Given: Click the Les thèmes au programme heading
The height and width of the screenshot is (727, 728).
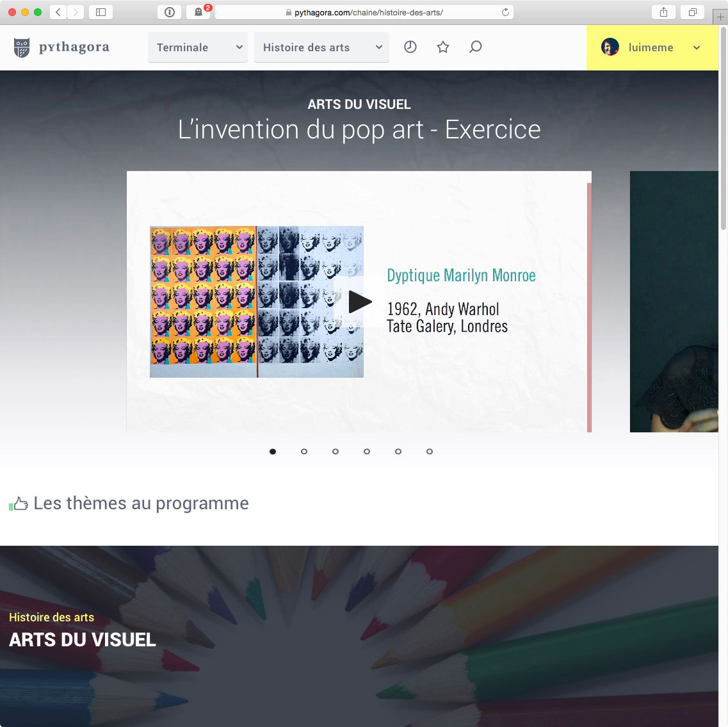Looking at the screenshot, I should click(141, 503).
